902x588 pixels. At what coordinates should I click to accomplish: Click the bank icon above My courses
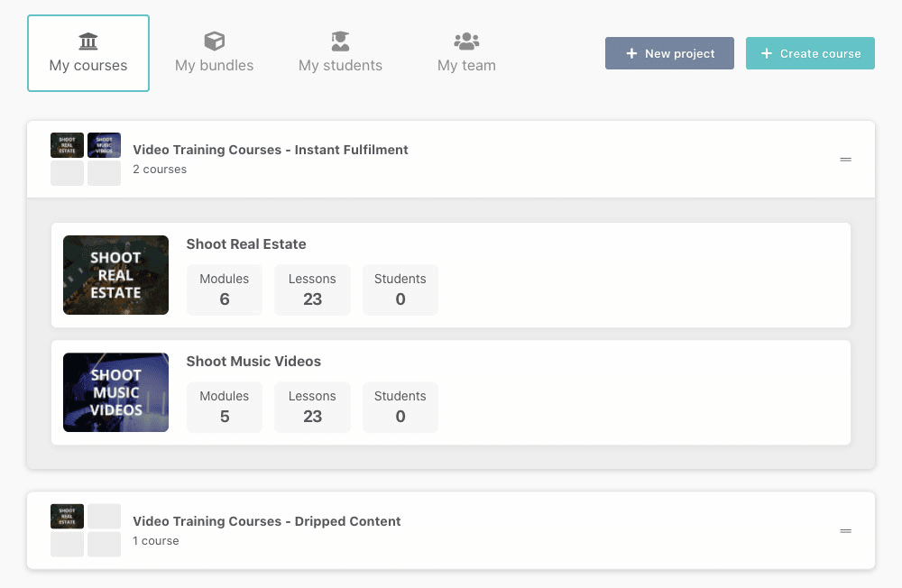pyautogui.click(x=88, y=41)
